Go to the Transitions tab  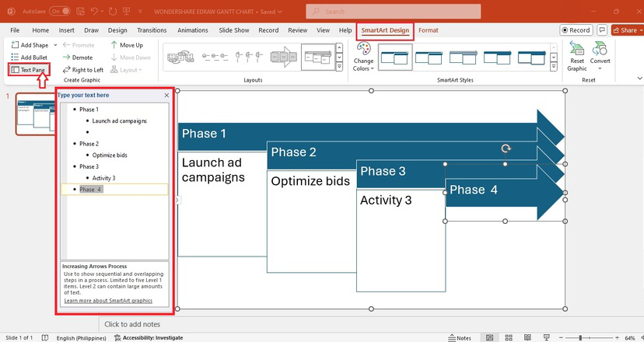pyautogui.click(x=152, y=30)
